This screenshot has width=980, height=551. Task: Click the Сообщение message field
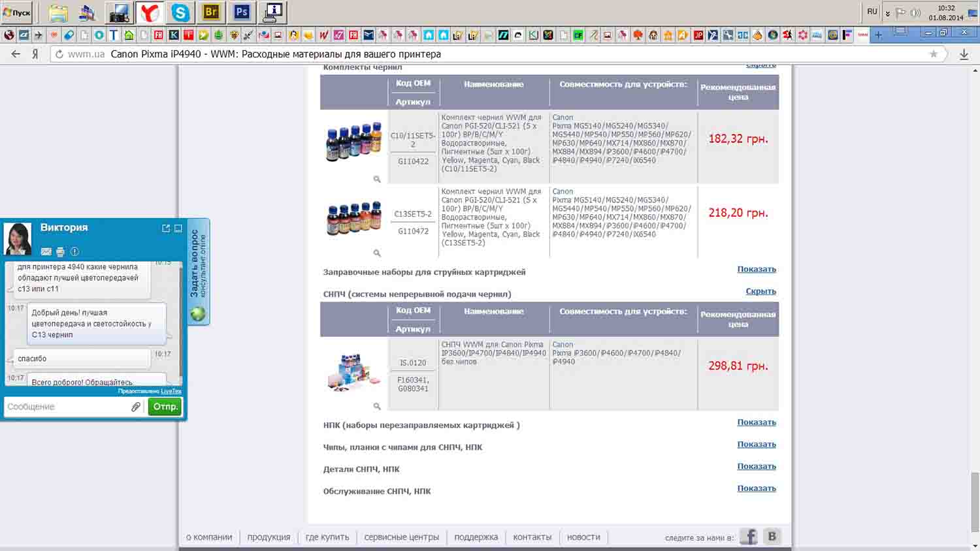tap(67, 407)
